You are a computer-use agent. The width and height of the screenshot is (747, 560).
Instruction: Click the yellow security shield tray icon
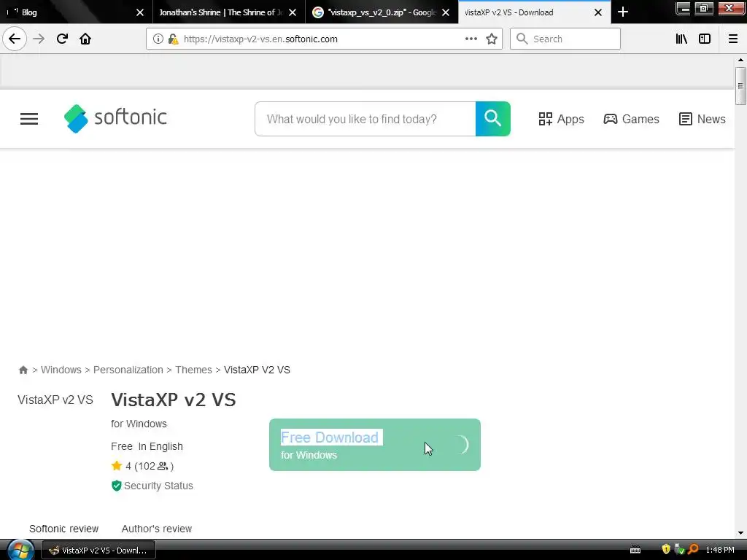coord(666,549)
